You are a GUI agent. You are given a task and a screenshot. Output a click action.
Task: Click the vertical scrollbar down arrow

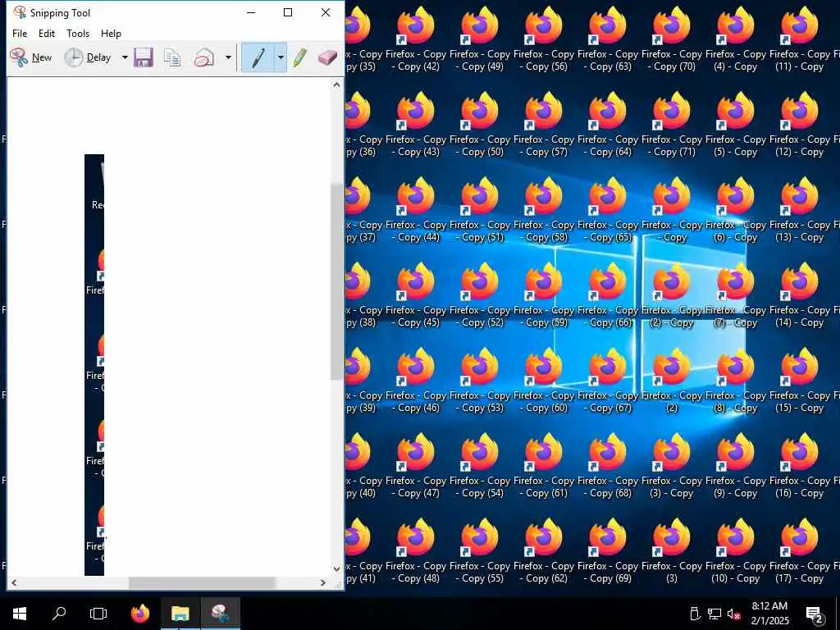[x=336, y=569]
